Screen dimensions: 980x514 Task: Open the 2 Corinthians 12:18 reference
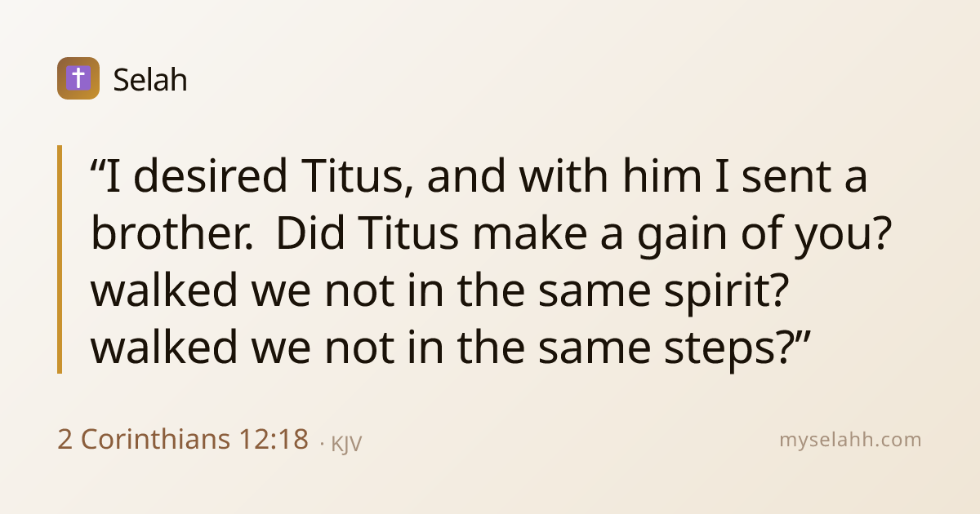click(183, 440)
